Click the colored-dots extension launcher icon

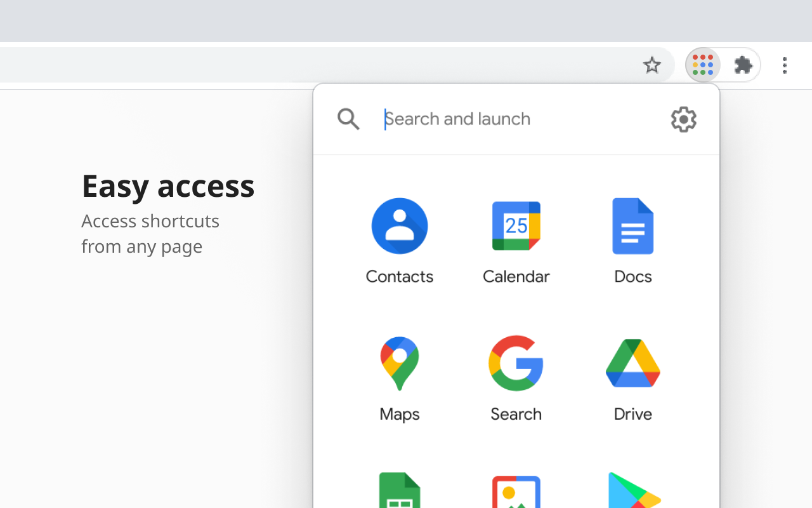[x=702, y=65]
